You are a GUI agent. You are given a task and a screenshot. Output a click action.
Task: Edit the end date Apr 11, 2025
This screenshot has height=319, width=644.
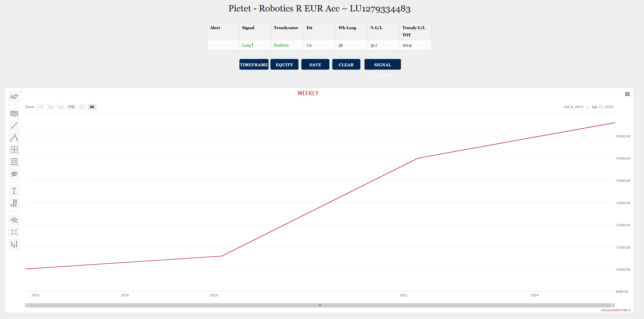coord(603,107)
